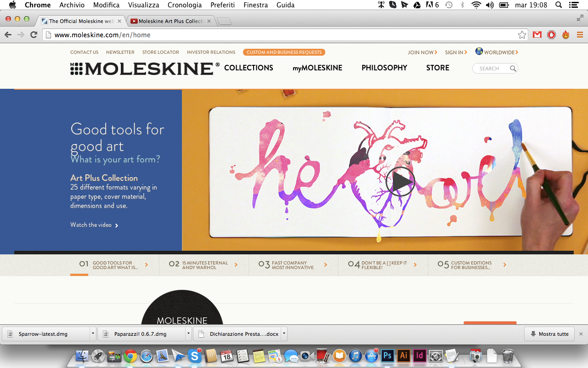The image size is (588, 368).
Task: Open the Investor Relations link
Action: pyautogui.click(x=211, y=52)
